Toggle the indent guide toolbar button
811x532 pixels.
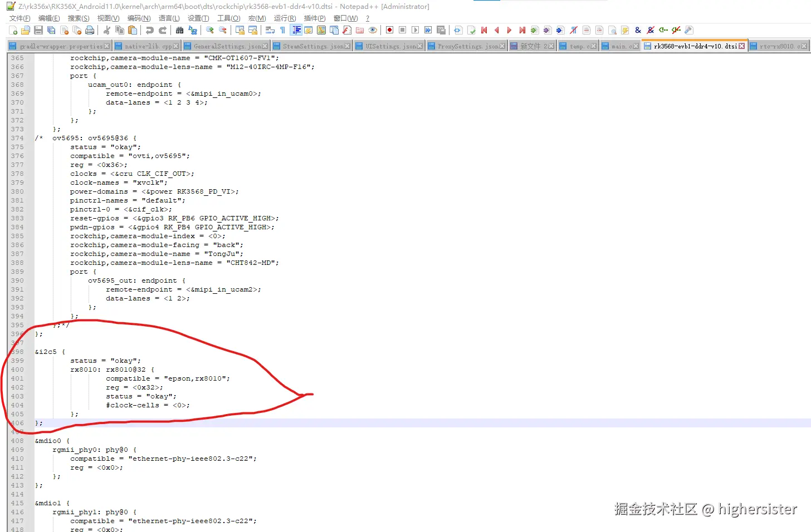pyautogui.click(x=296, y=30)
